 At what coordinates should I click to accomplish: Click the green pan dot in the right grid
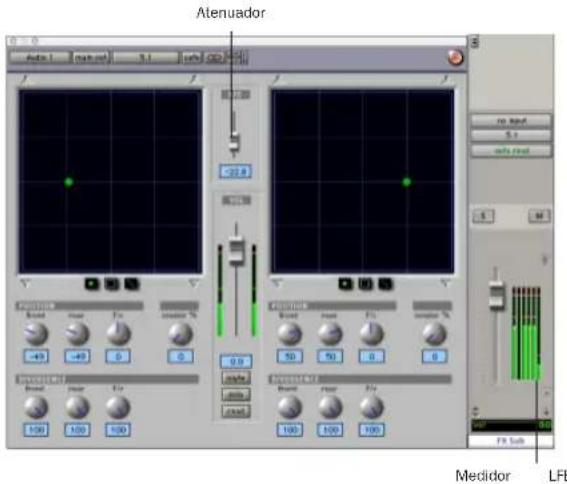coord(407,182)
